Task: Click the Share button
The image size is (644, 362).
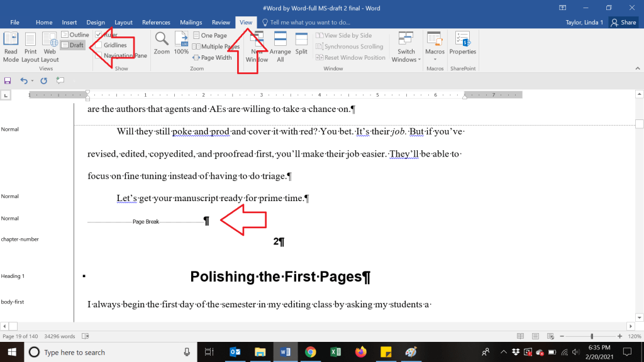Action: pyautogui.click(x=624, y=23)
